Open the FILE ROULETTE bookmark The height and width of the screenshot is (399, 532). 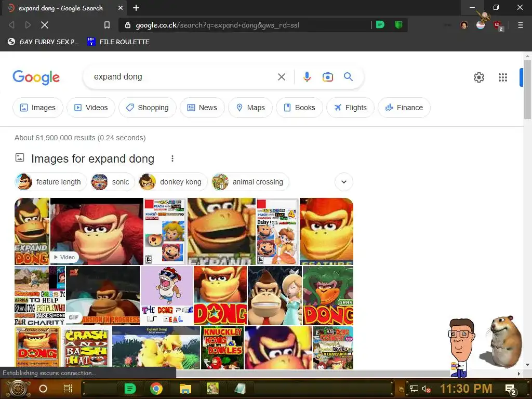(x=118, y=42)
